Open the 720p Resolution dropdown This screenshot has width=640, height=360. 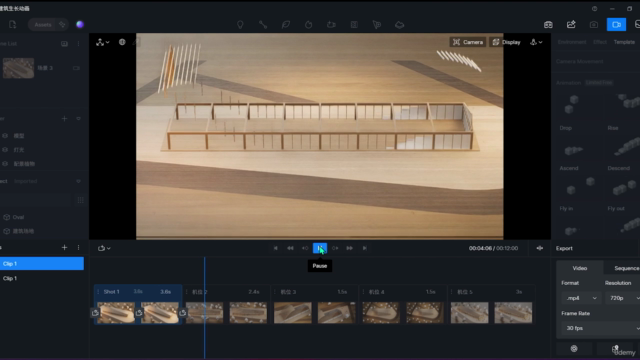pos(622,298)
